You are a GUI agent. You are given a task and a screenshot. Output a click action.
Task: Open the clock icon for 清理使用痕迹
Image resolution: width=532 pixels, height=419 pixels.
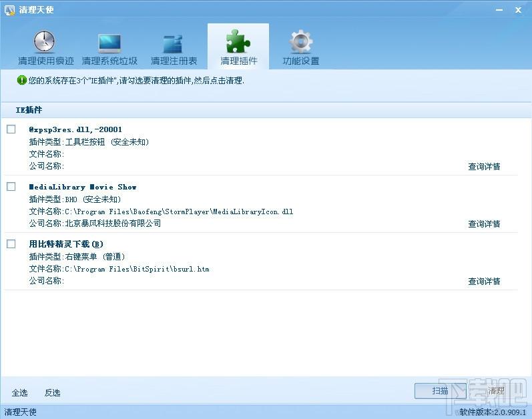click(x=45, y=41)
